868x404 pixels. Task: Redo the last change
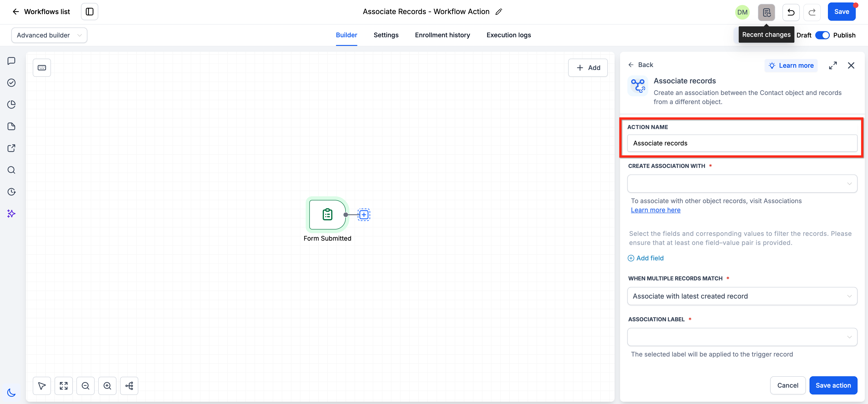pos(812,12)
